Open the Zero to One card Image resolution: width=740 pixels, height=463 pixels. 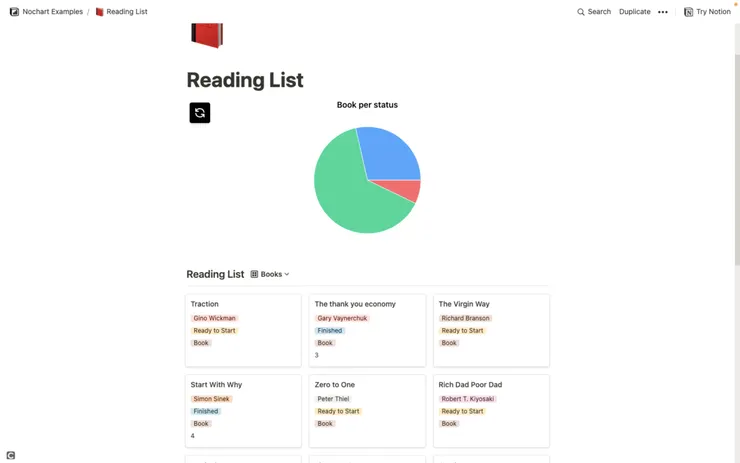click(x=367, y=410)
